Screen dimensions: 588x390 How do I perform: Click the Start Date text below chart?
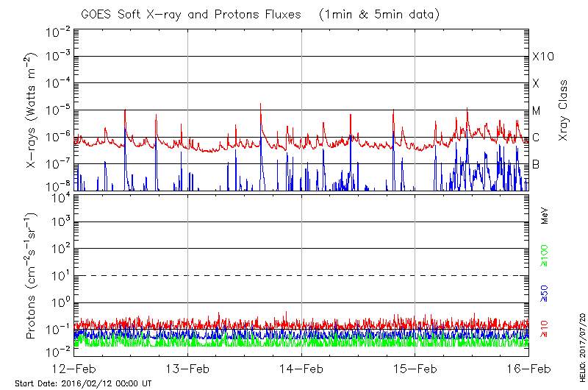pos(83,383)
